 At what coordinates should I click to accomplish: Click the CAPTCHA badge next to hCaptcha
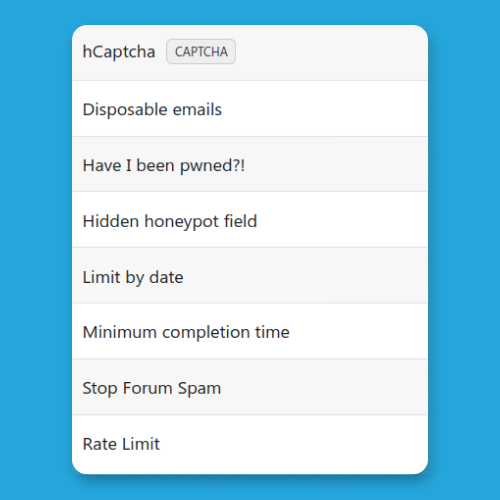[x=201, y=52]
